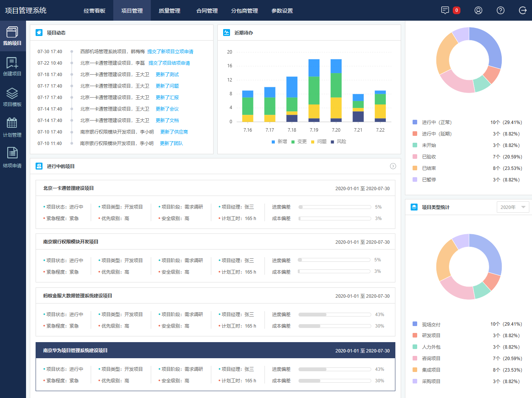This screenshot has height=398, width=532.
Task: Select 南京华为项目管理系统建设项目 card header
Action: click(x=215, y=351)
